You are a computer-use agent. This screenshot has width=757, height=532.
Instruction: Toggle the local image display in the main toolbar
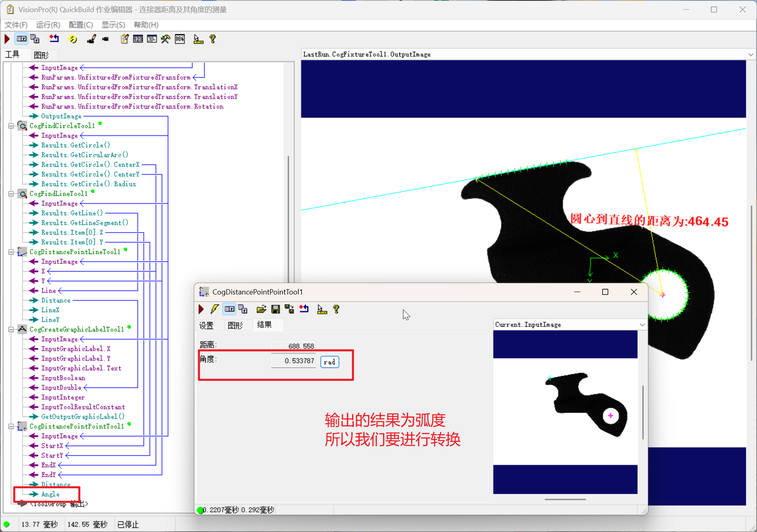pos(21,39)
